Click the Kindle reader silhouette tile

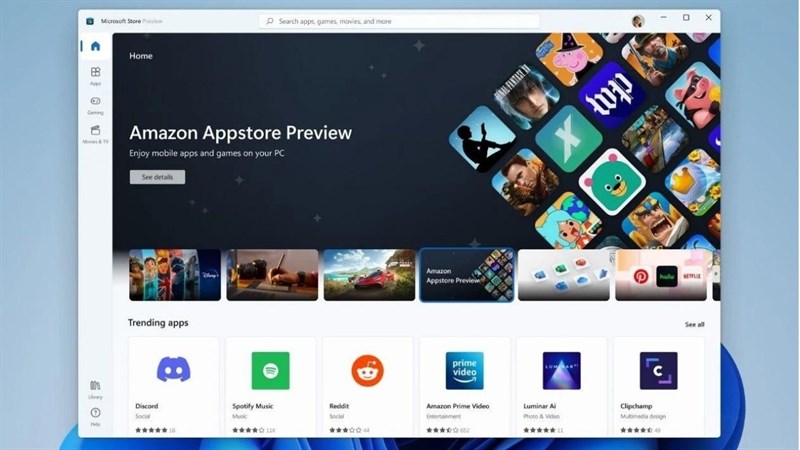(x=482, y=139)
